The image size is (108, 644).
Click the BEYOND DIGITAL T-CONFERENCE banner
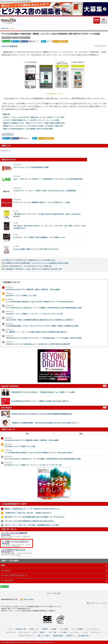click(54, 366)
